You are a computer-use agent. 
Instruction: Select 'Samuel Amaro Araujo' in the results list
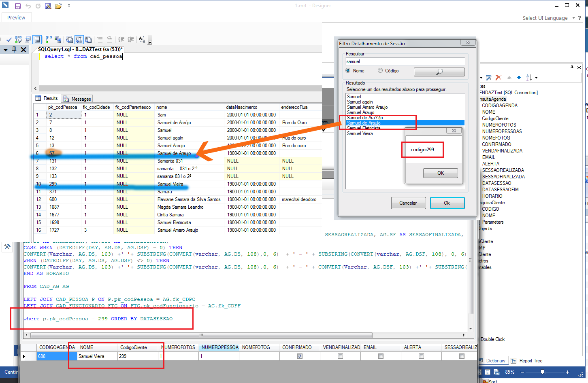pyautogui.click(x=367, y=107)
